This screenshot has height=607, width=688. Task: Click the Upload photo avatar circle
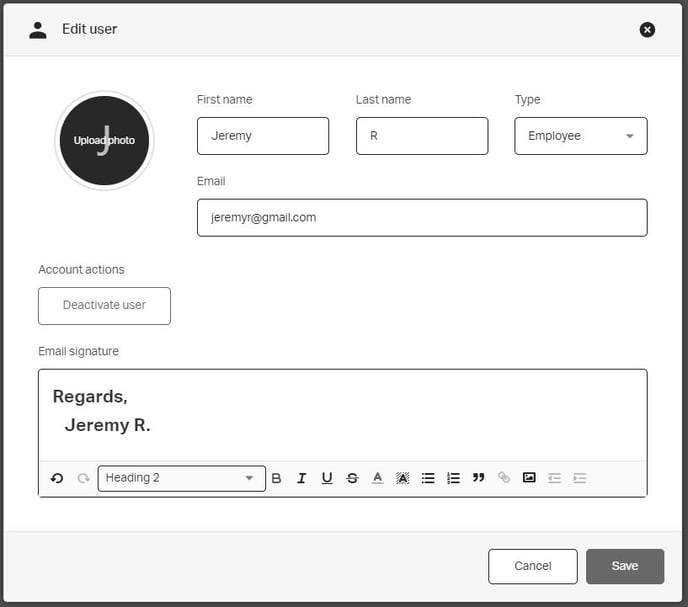point(104,141)
